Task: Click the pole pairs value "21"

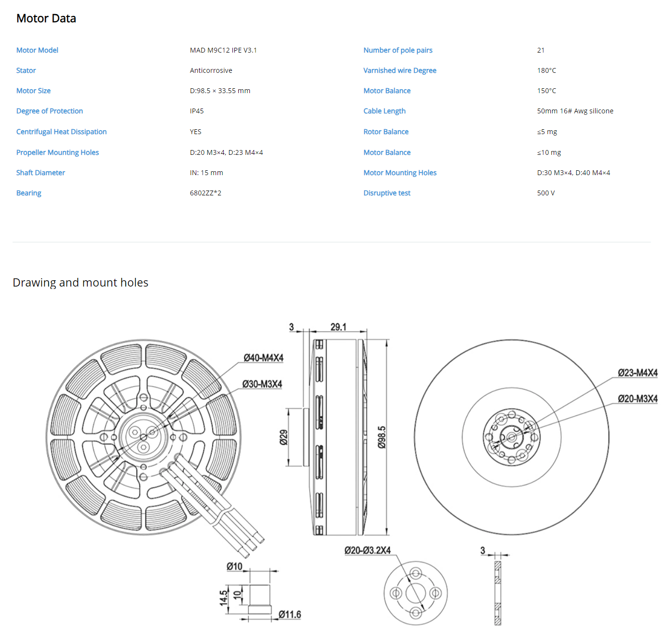Action: coord(541,50)
